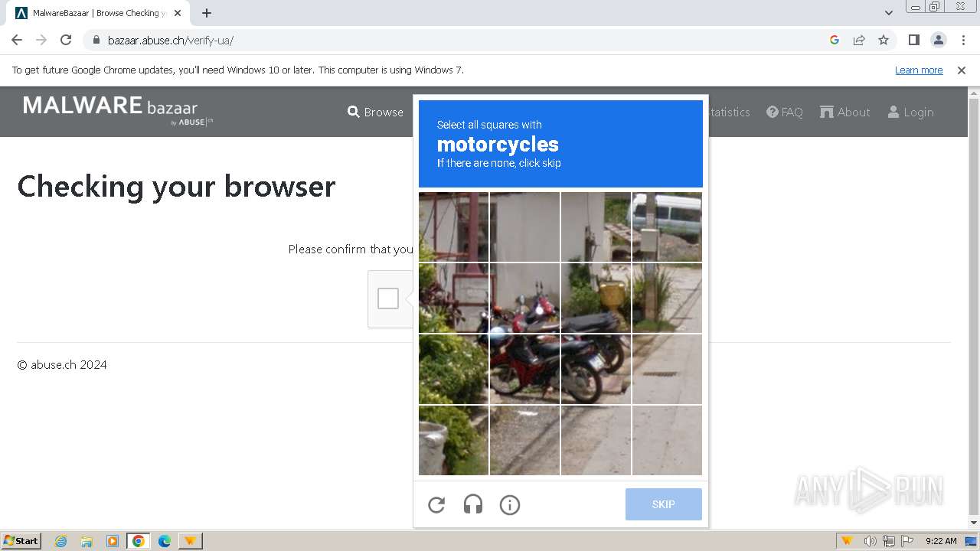Open Windows Explorer from taskbar

(x=87, y=541)
